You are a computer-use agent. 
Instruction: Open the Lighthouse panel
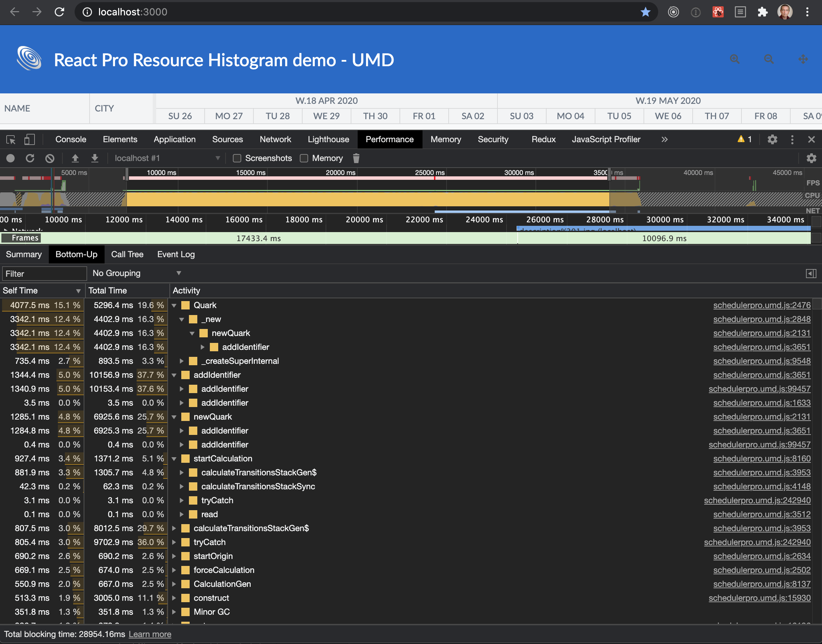click(328, 139)
